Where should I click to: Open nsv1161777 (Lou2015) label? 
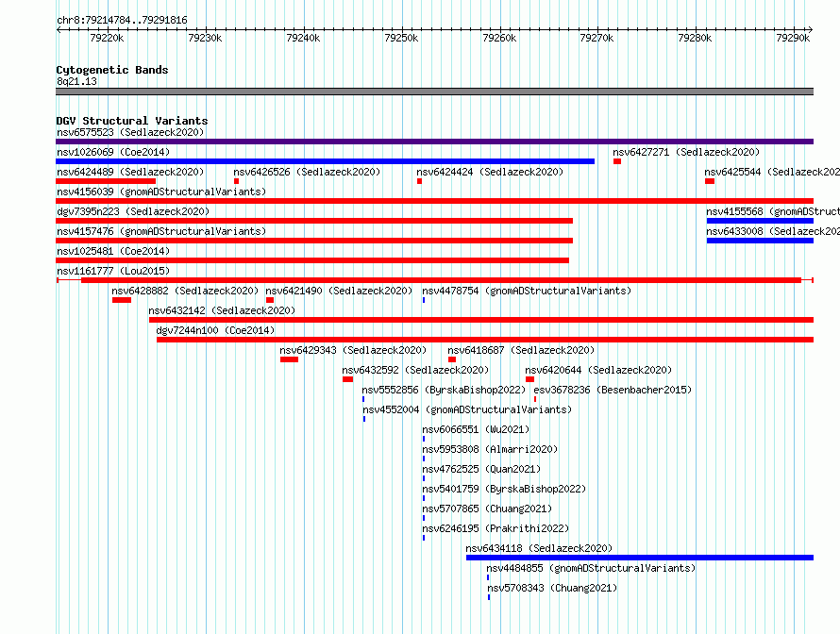pos(113,271)
